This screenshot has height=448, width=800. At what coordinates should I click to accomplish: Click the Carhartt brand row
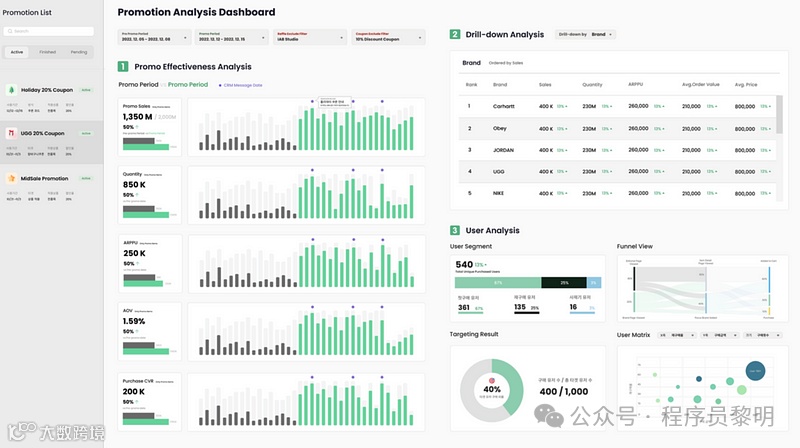[617, 106]
